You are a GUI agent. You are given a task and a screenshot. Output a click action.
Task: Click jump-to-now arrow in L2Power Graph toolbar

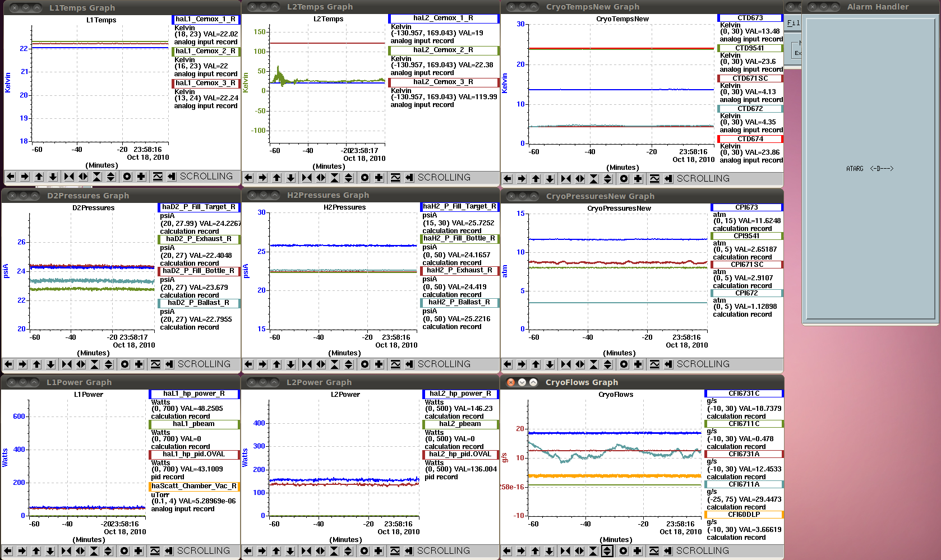tap(409, 551)
